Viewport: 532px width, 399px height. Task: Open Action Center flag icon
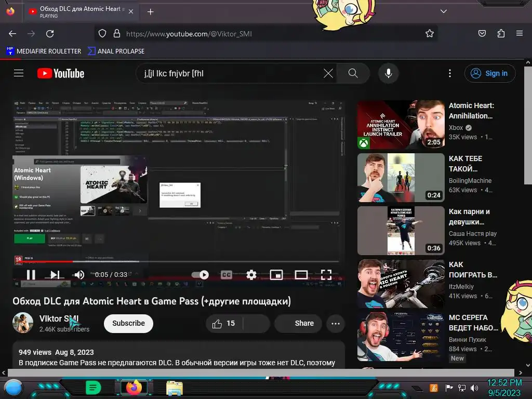tap(449, 388)
